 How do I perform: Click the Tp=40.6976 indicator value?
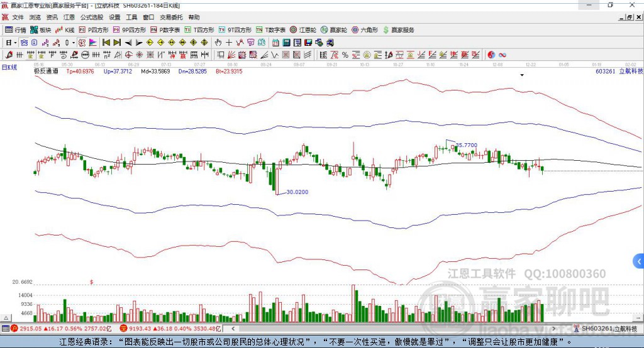(x=80, y=71)
